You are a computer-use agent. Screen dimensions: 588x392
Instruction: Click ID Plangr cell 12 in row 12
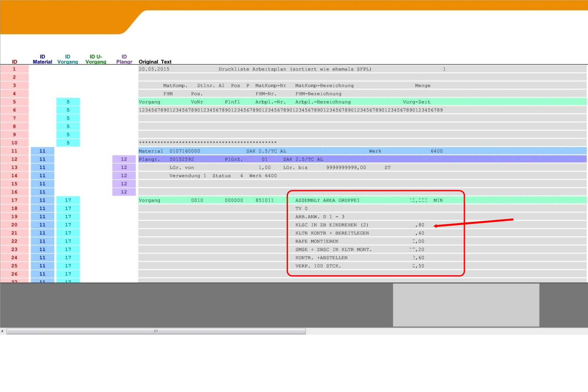click(x=124, y=159)
